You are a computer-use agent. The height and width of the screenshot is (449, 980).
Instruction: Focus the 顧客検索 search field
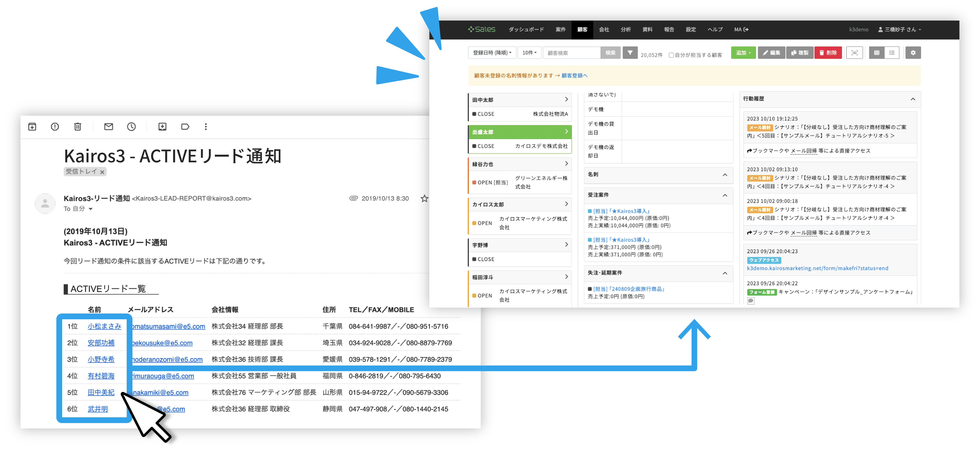click(x=572, y=53)
